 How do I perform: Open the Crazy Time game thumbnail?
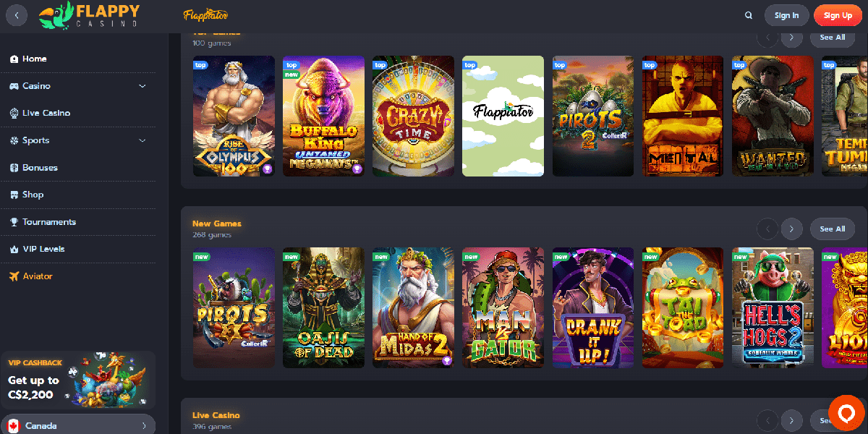pyautogui.click(x=414, y=116)
